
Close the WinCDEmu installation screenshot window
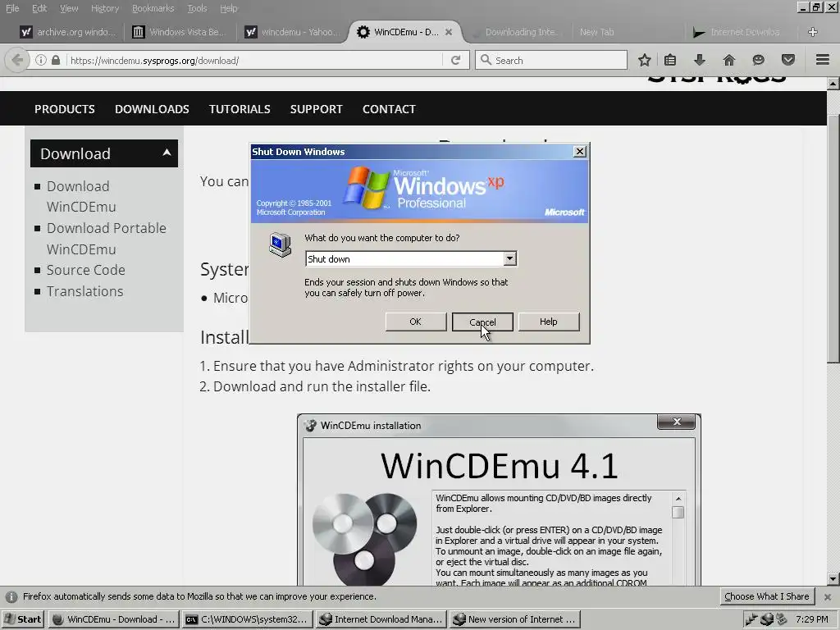pyautogui.click(x=677, y=422)
